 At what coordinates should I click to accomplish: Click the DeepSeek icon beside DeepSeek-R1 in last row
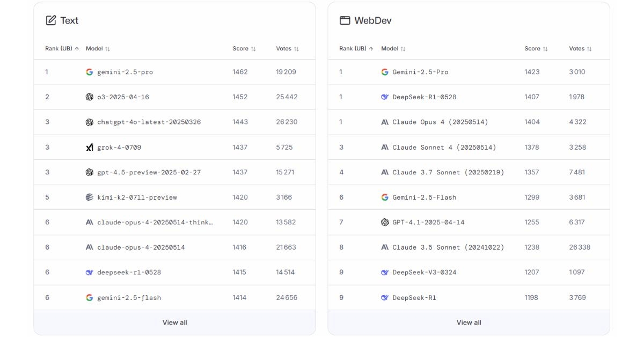coord(385,297)
